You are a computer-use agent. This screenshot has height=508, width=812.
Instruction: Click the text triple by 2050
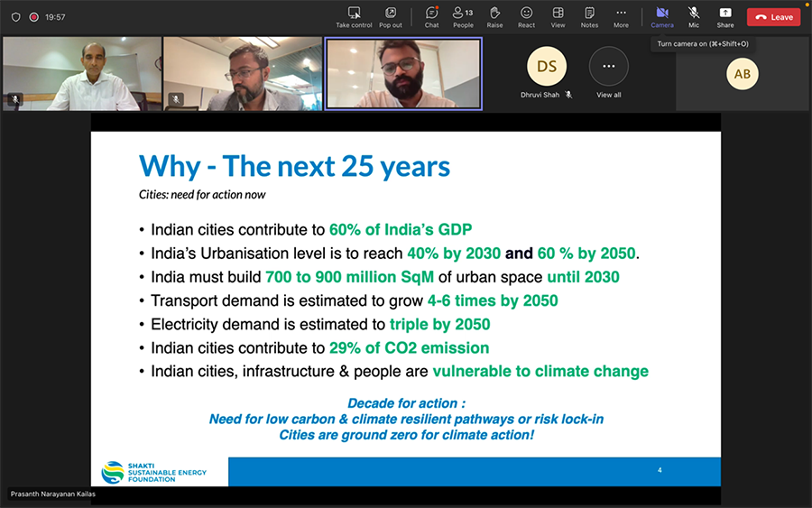click(439, 324)
